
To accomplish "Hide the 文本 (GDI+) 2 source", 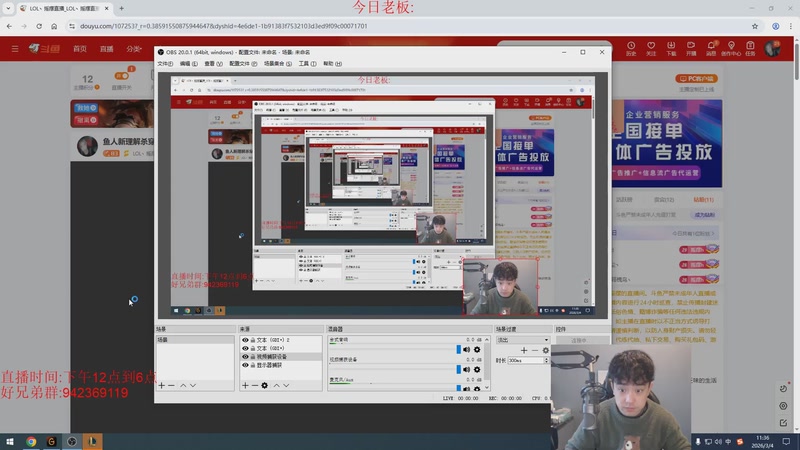I will (245, 340).
